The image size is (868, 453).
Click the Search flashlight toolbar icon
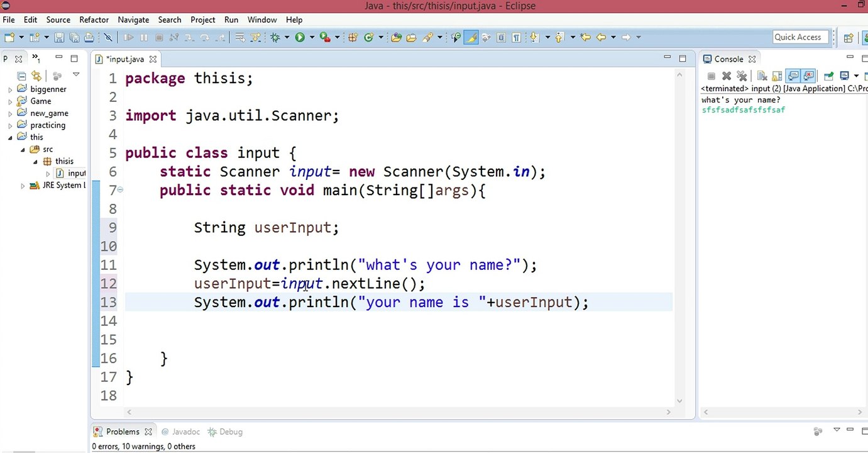427,37
